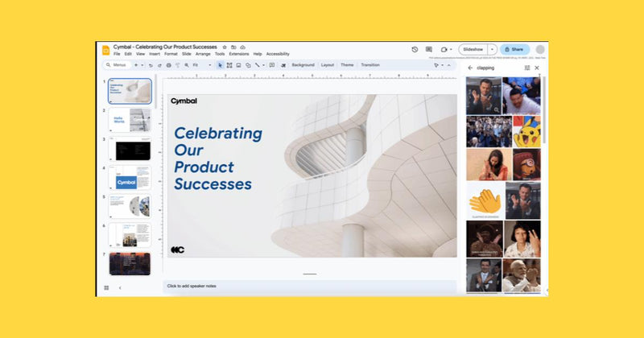Select the text box tool
The height and width of the screenshot is (338, 644).
tap(229, 65)
